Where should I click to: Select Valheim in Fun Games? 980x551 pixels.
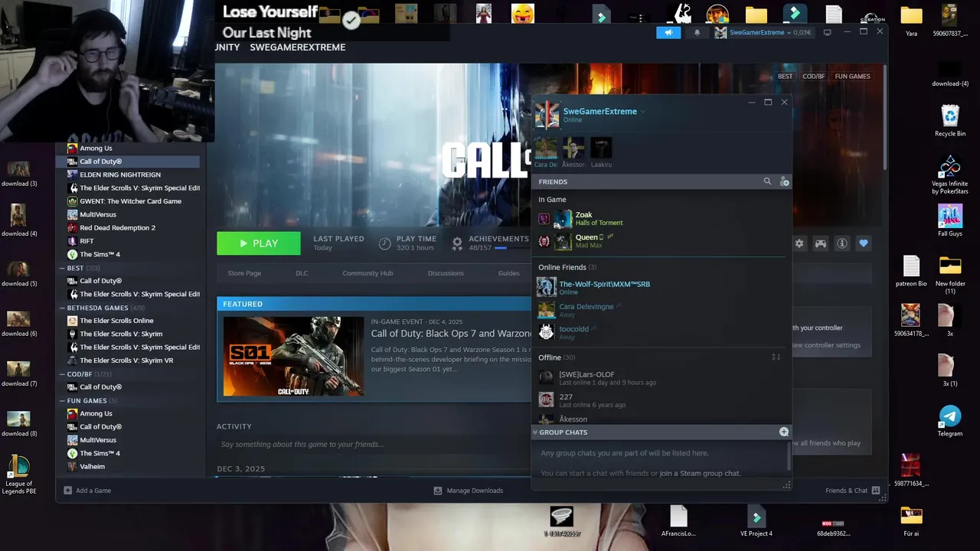click(92, 466)
